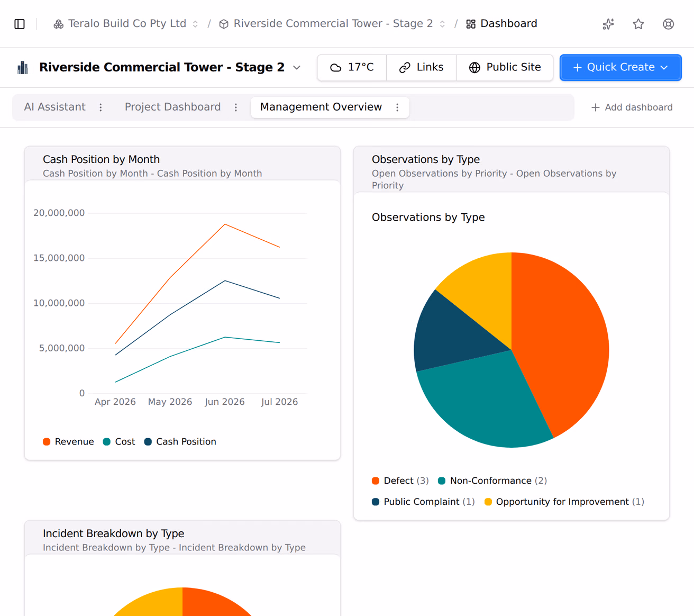Toggle the Cost legend series

119,441
